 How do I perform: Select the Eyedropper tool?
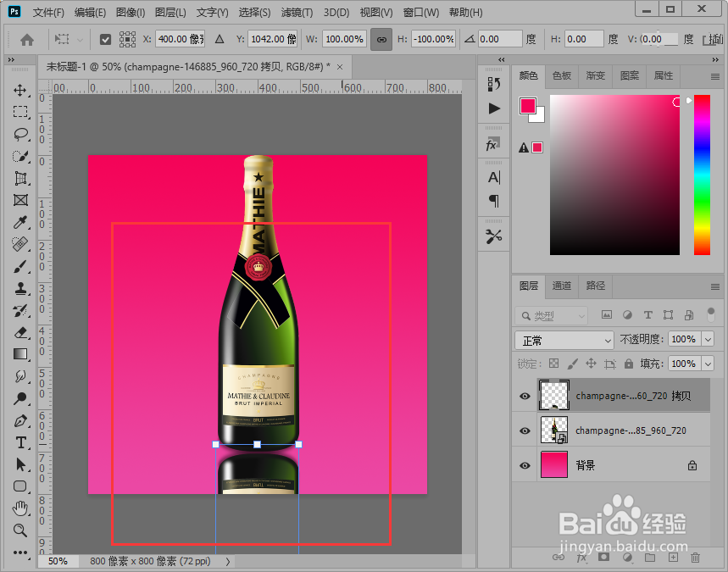click(20, 222)
